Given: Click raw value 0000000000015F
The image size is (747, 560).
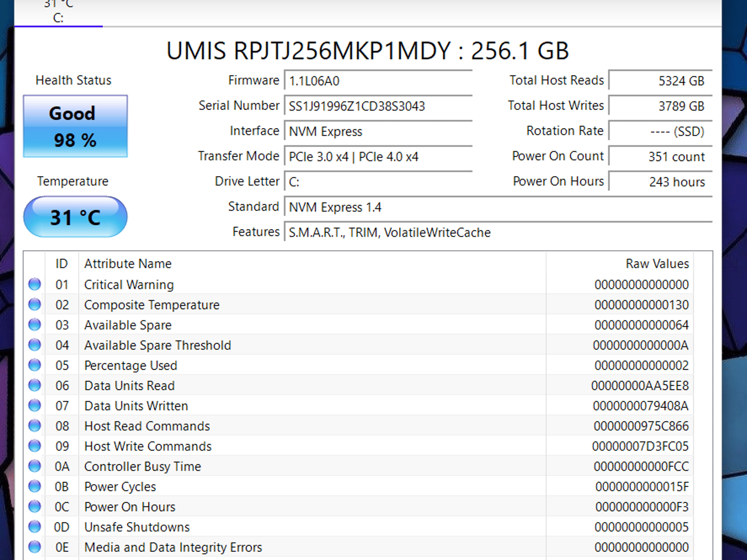Looking at the screenshot, I should (x=642, y=487).
